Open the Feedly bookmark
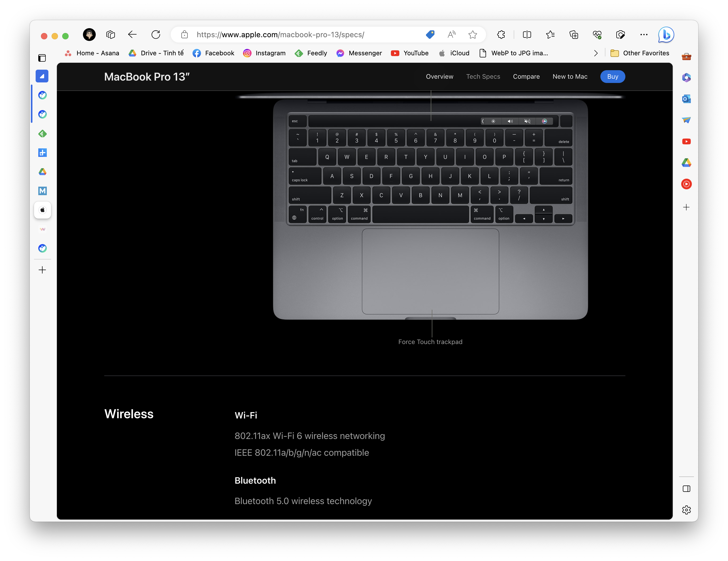 [x=311, y=53]
